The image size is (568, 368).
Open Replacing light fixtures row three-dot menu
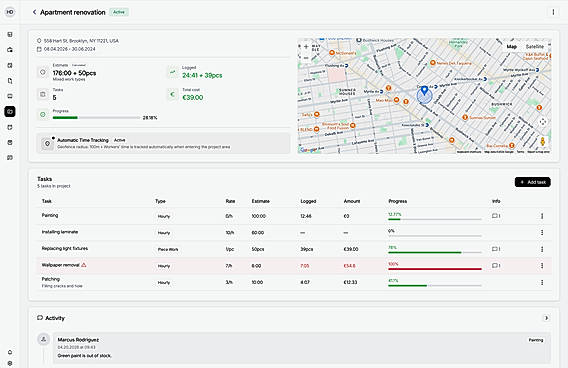(x=542, y=249)
